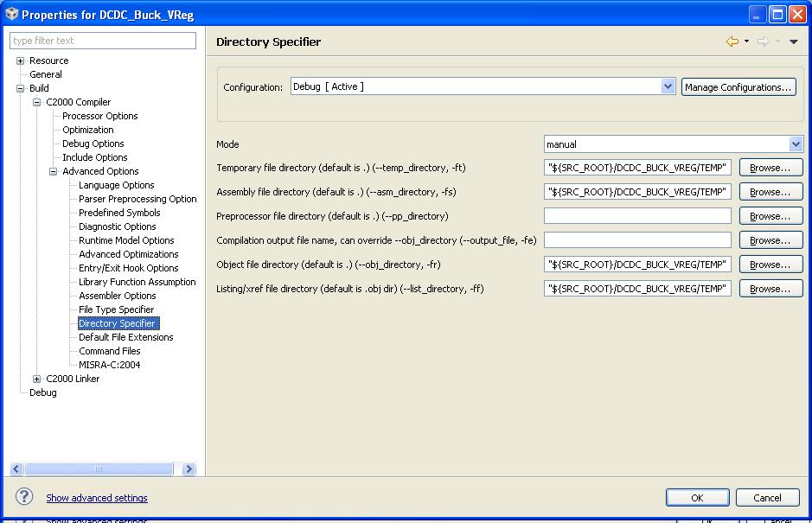Select Include Options tree item

95,157
